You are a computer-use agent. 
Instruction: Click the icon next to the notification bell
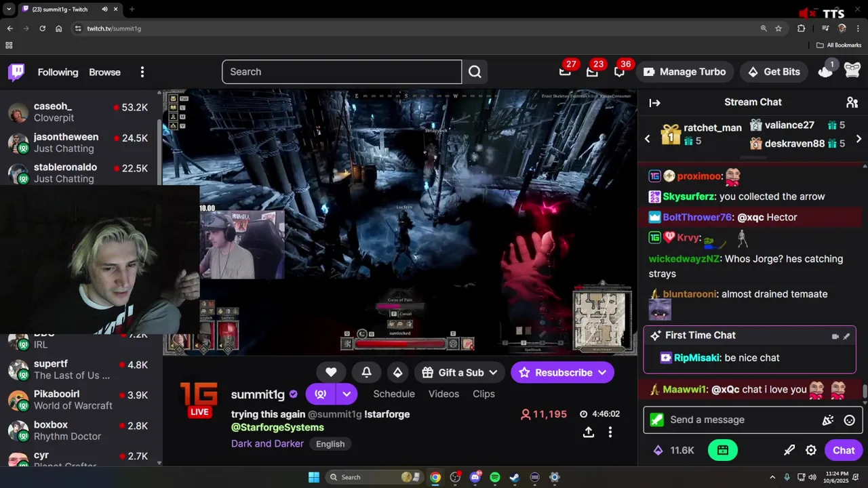[x=397, y=372]
